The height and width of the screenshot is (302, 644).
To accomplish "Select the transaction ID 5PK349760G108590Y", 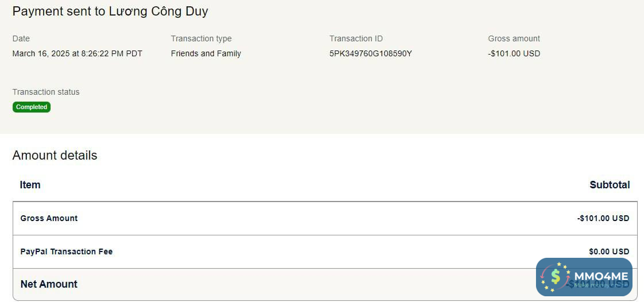I will (371, 53).
